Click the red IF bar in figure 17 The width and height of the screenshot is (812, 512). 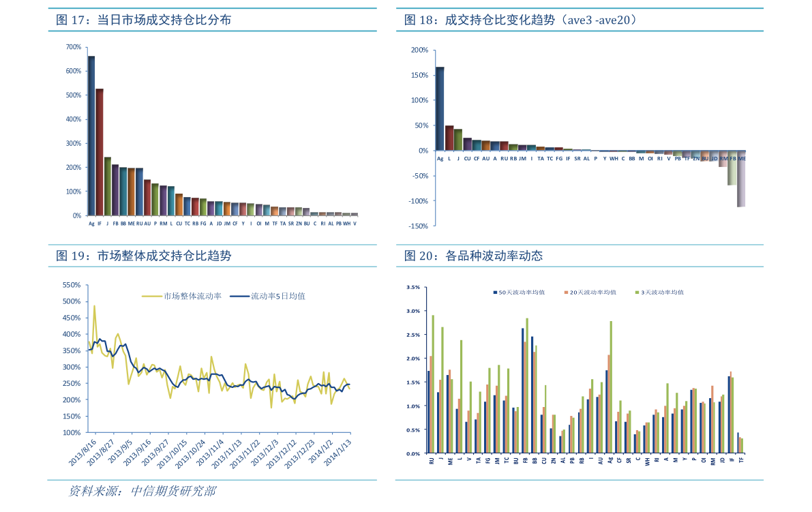(x=100, y=152)
